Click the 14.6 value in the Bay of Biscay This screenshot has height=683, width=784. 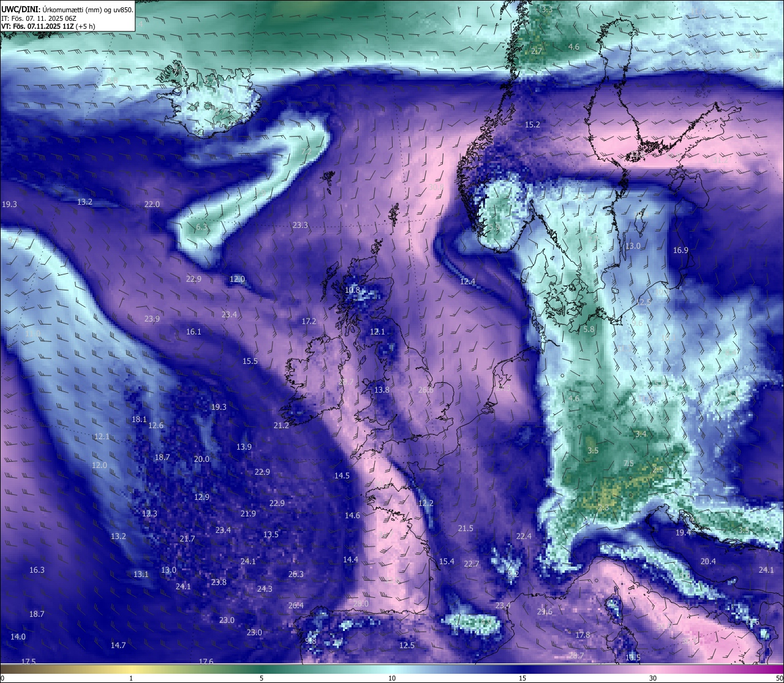click(352, 515)
